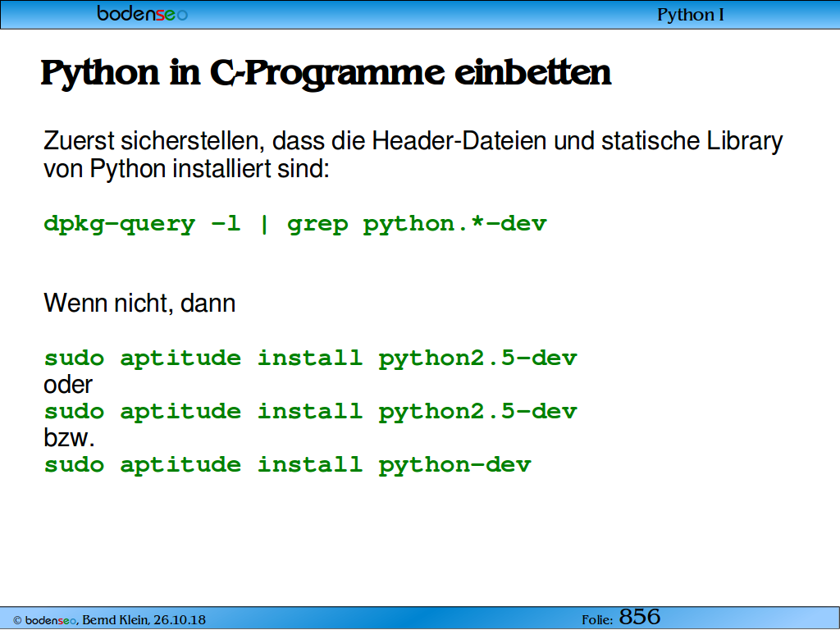840x630 pixels.
Task: Click the abbreviation 'bzw.'
Action: (x=69, y=438)
